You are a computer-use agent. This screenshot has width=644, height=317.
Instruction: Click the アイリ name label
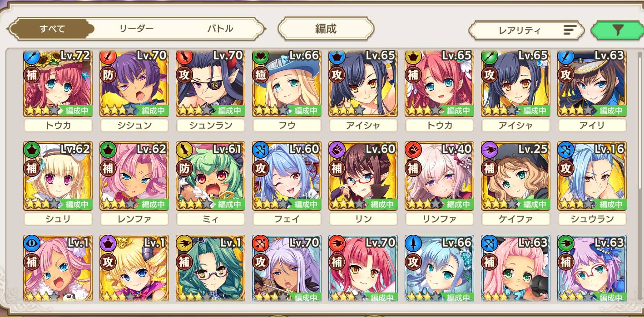592,126
